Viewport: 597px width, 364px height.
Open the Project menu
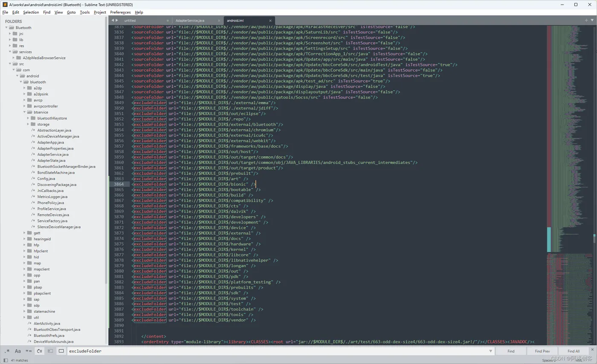point(100,12)
